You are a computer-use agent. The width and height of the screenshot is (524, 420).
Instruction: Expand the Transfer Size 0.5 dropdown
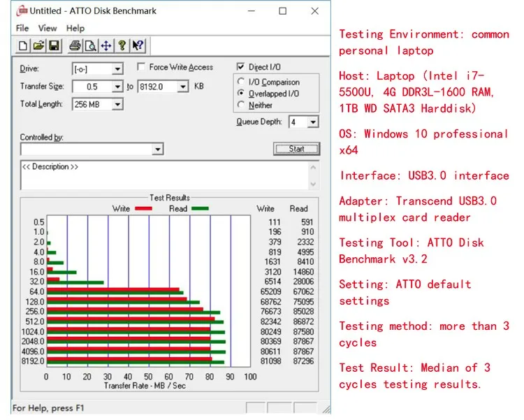pyautogui.click(x=117, y=87)
